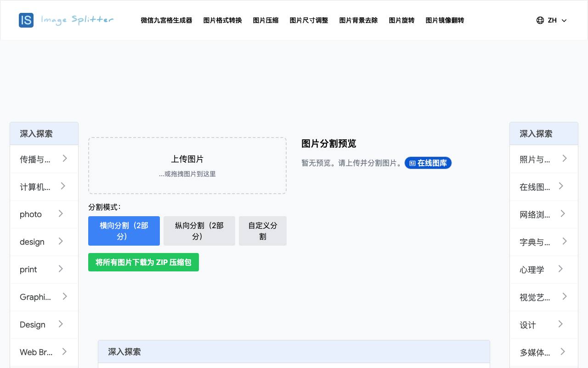Image resolution: width=588 pixels, height=368 pixels.
Task: Select 纵向分割(2部分) mode
Action: coord(199,231)
